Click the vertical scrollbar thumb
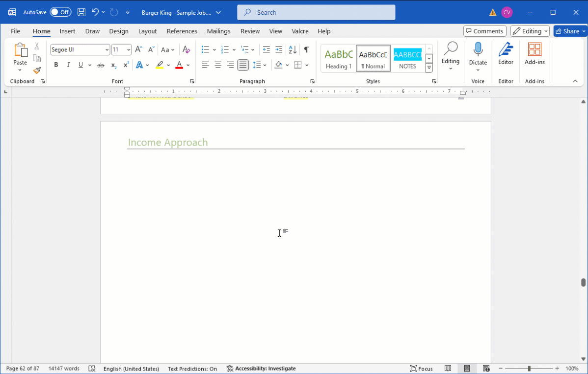588x374 pixels. click(583, 282)
